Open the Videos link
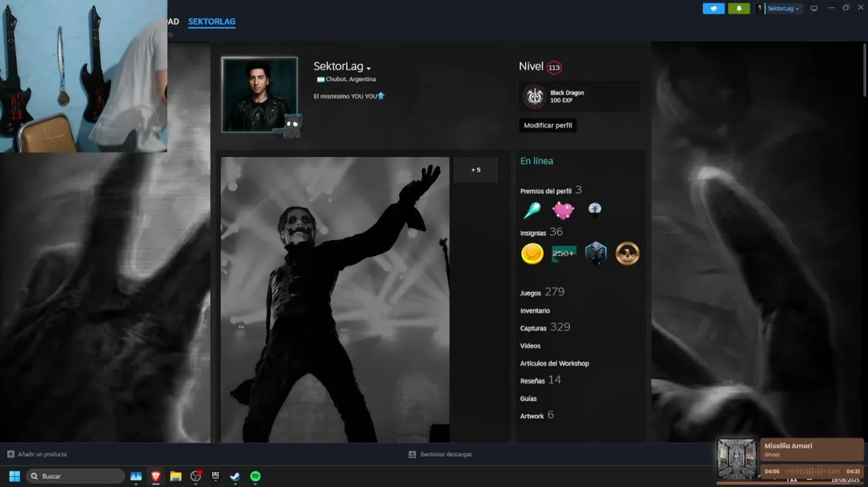The image size is (868, 487). click(530, 346)
